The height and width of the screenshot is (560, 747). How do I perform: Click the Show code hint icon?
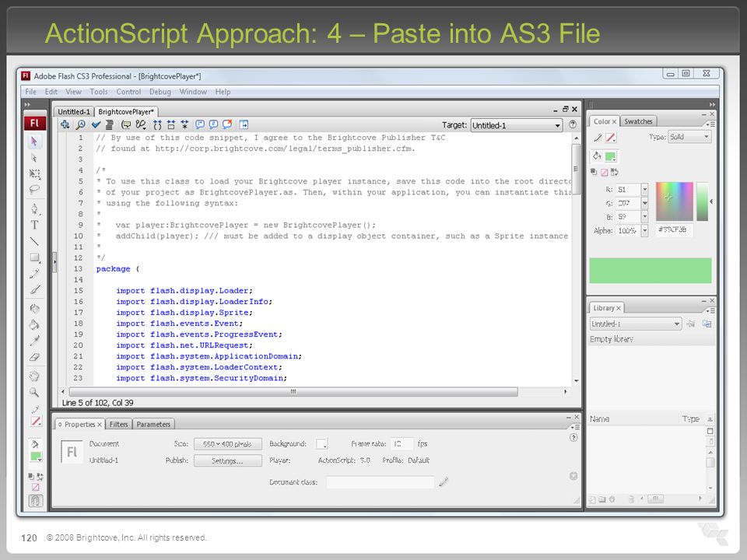[x=126, y=124]
